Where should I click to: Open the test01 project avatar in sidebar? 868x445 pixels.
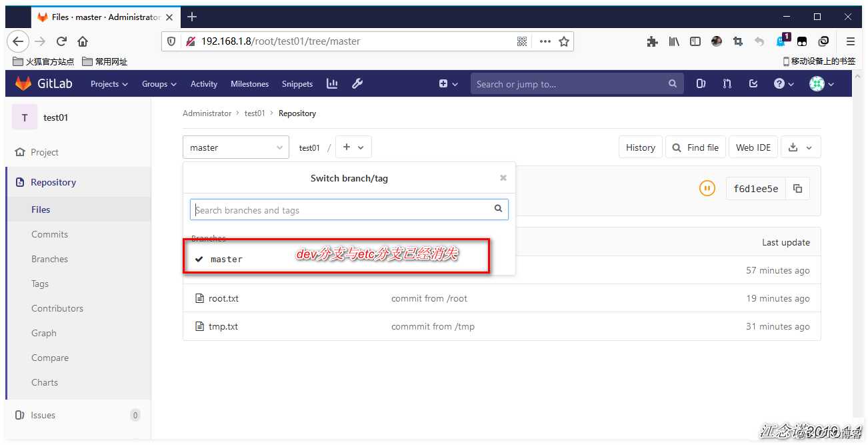25,117
